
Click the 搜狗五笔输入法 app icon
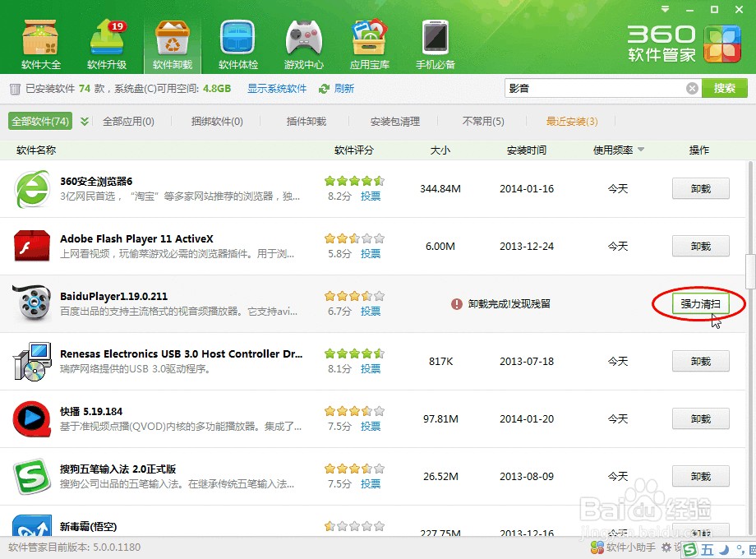click(32, 477)
